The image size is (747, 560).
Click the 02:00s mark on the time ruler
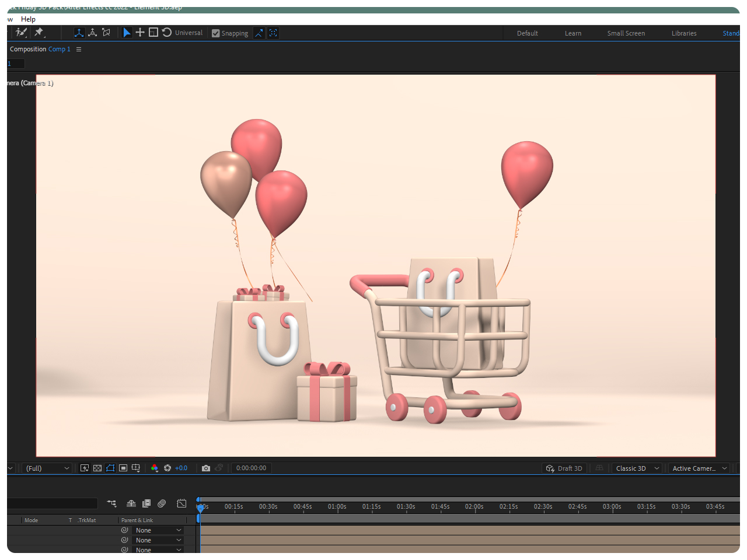point(474,507)
